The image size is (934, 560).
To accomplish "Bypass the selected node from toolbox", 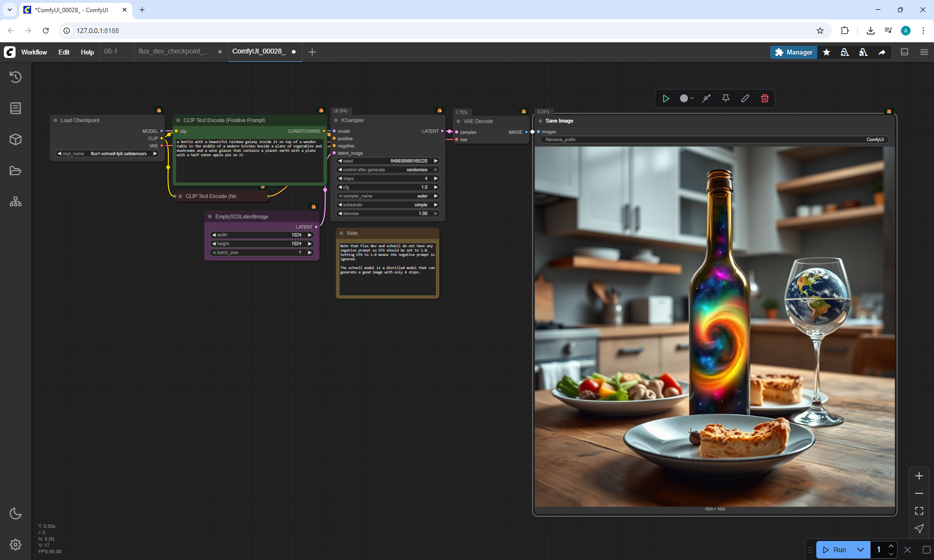I will click(706, 98).
